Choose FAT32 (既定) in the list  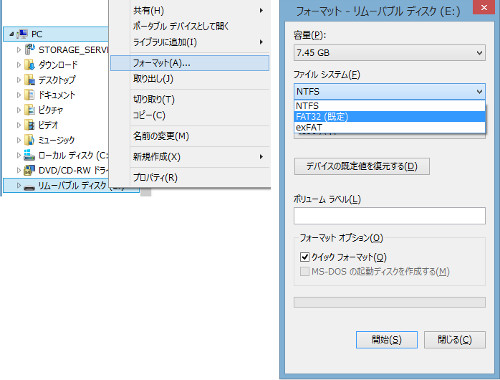click(389, 117)
